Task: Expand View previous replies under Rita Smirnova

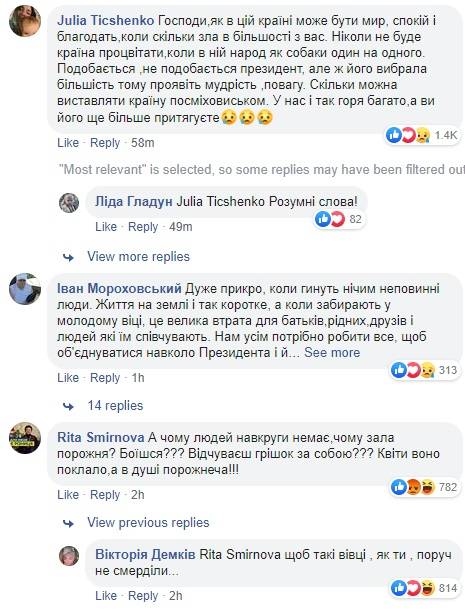Action: tap(148, 523)
